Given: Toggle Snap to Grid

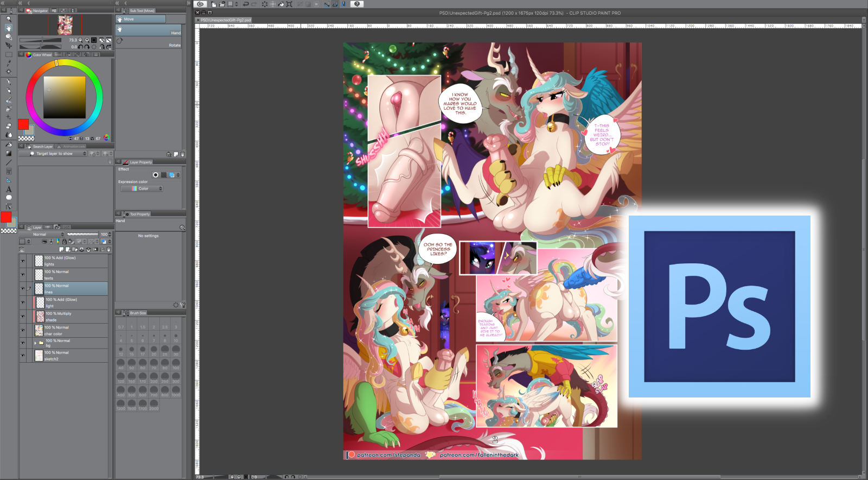Looking at the screenshot, I should pos(343,4).
